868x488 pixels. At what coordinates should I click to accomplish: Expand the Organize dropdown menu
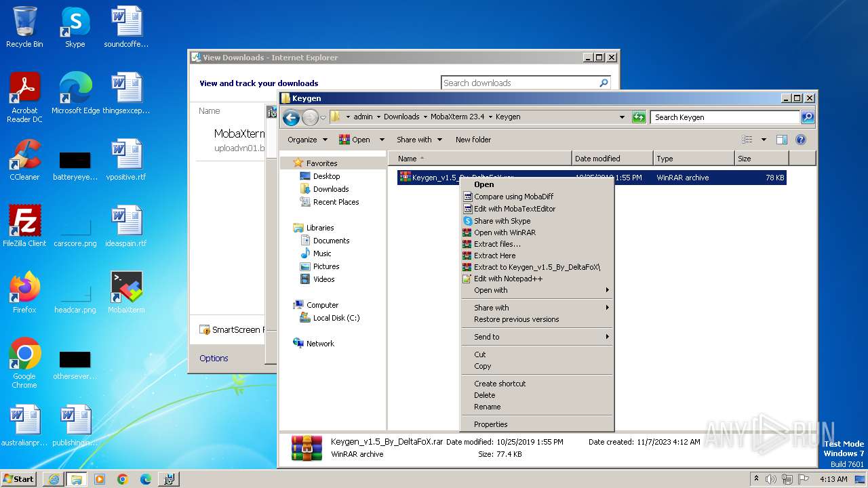307,140
